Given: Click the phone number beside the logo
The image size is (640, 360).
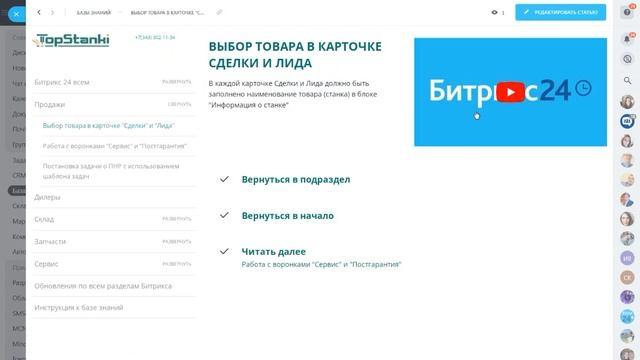Looking at the screenshot, I should tap(155, 37).
